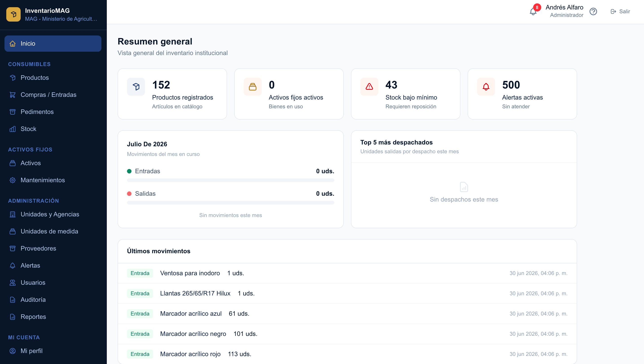Click the Mantenimientos gear icon

[x=13, y=180]
